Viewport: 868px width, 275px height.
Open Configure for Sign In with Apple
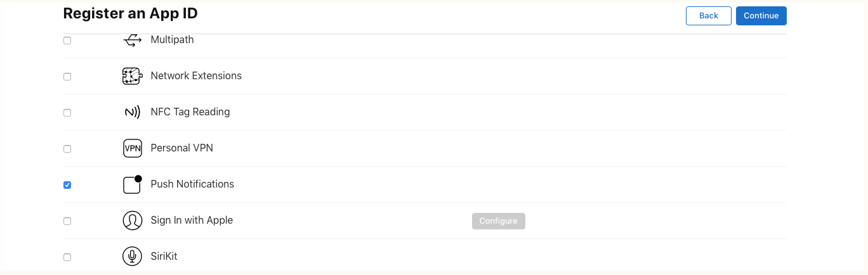tap(499, 221)
